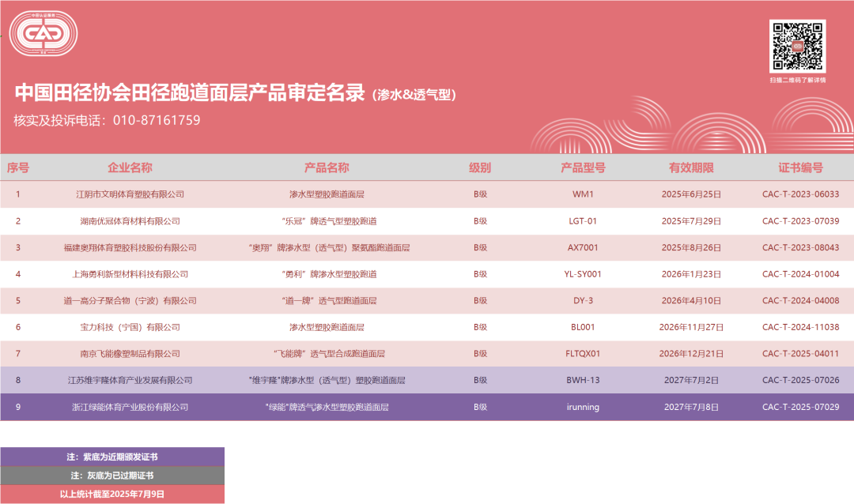This screenshot has width=854, height=504.
Task: Click product model 'irunning'
Action: point(583,407)
